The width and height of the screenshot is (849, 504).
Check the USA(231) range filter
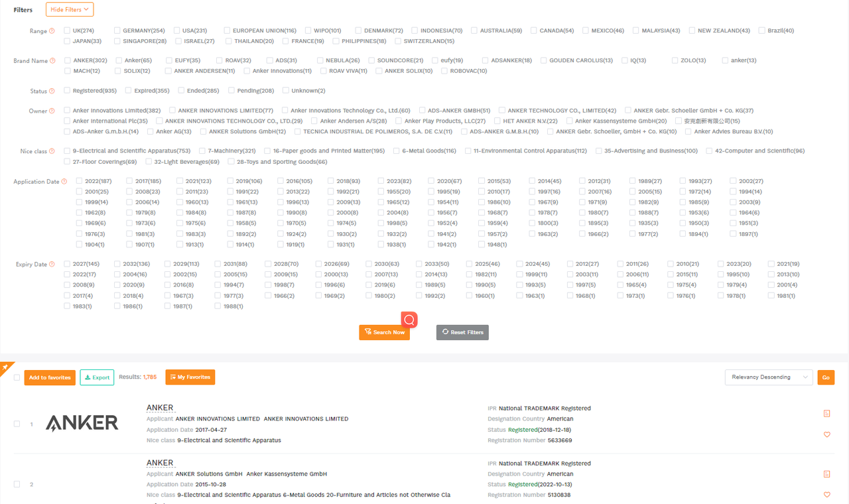pos(177,31)
